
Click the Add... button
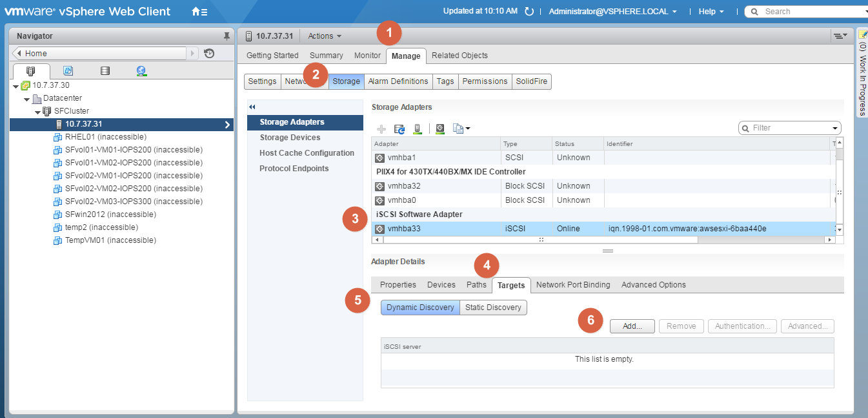[x=632, y=326]
